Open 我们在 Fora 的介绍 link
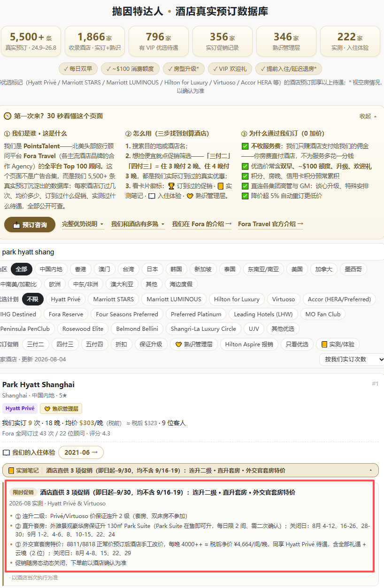This screenshot has width=384, height=588. pos(202,224)
